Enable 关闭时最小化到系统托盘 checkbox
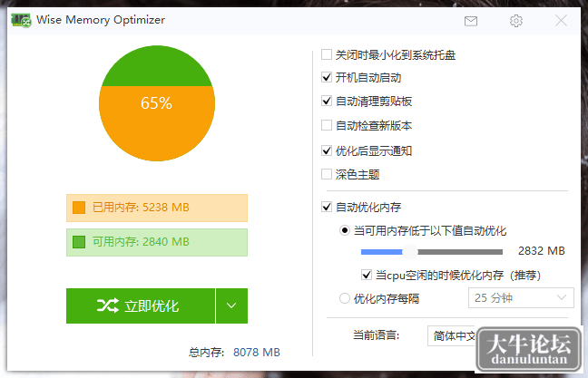Viewport: 588px width, 378px height. click(x=327, y=54)
